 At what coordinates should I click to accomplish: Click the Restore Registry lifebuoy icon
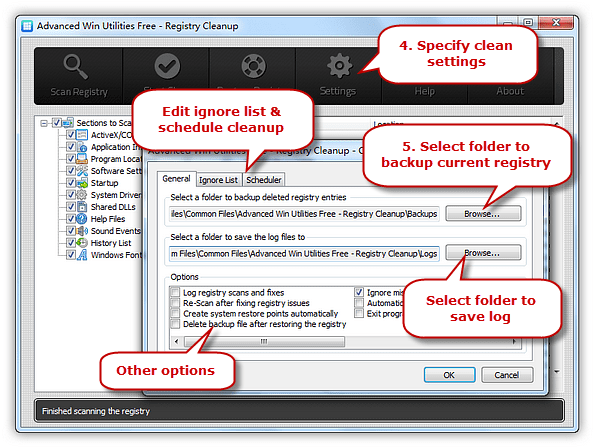pos(253,66)
